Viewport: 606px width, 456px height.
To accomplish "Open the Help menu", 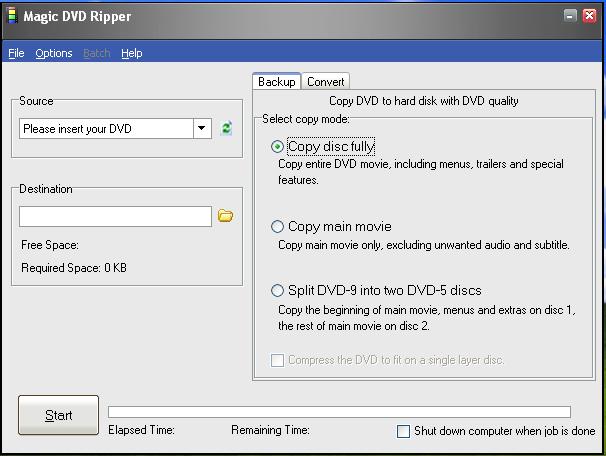I will coord(132,53).
